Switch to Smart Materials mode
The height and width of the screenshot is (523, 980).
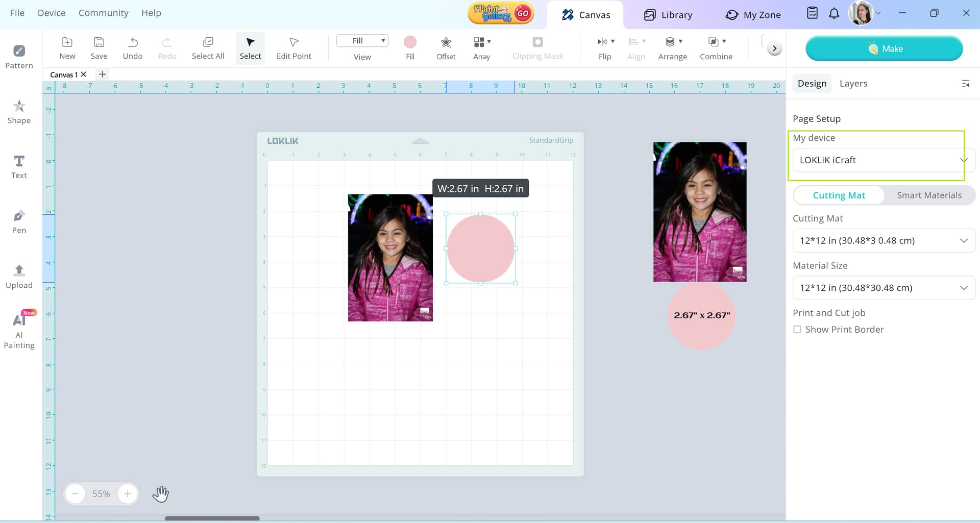click(x=929, y=195)
